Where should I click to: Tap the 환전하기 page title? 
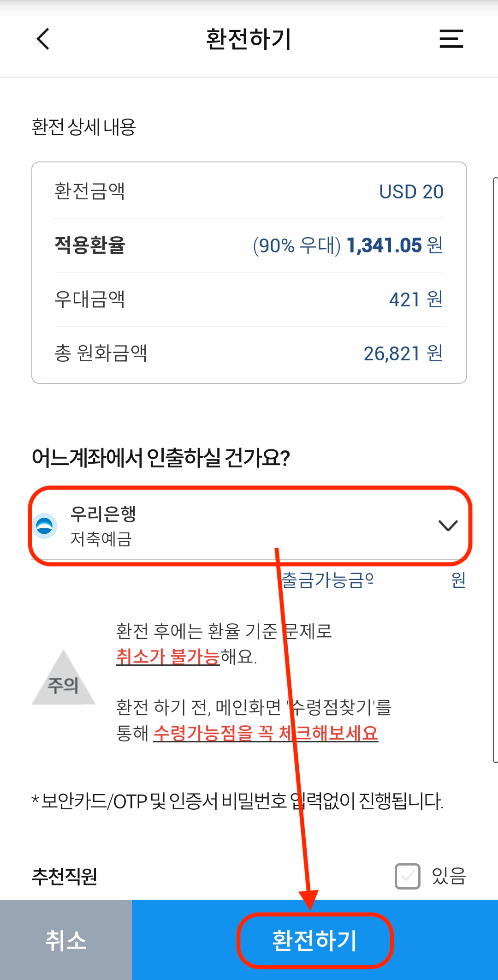(x=249, y=39)
